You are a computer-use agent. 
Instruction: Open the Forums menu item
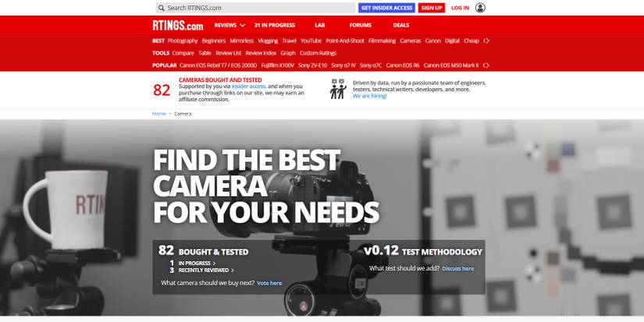click(x=360, y=25)
